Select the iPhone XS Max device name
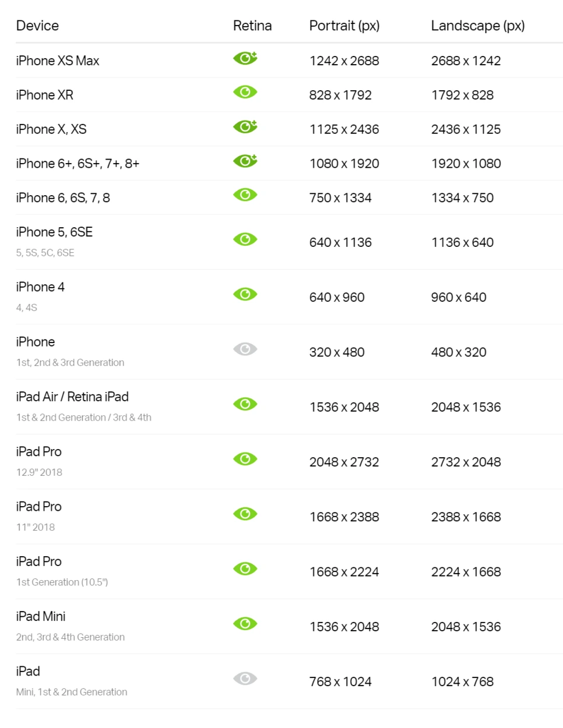This screenshot has height=728, width=563. [58, 61]
